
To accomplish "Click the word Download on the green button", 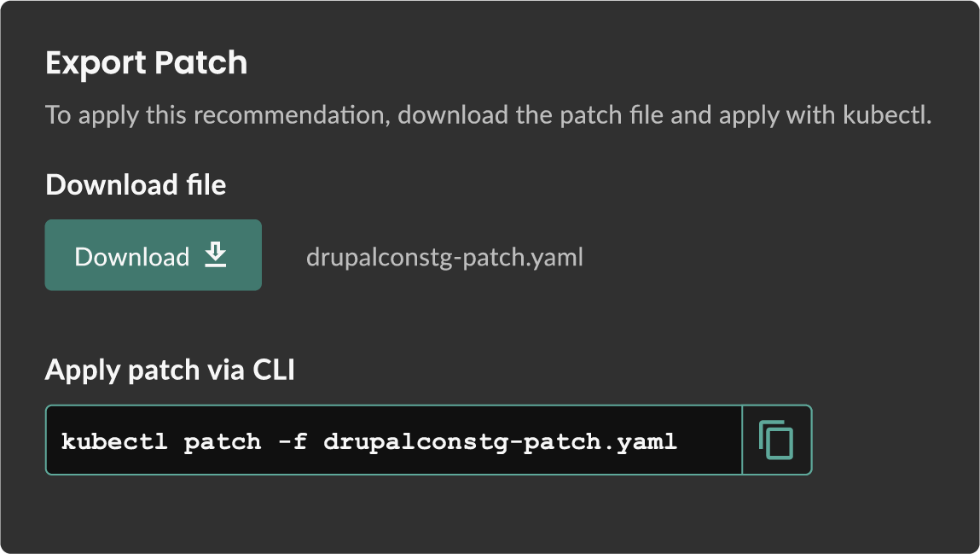I will 132,256.
